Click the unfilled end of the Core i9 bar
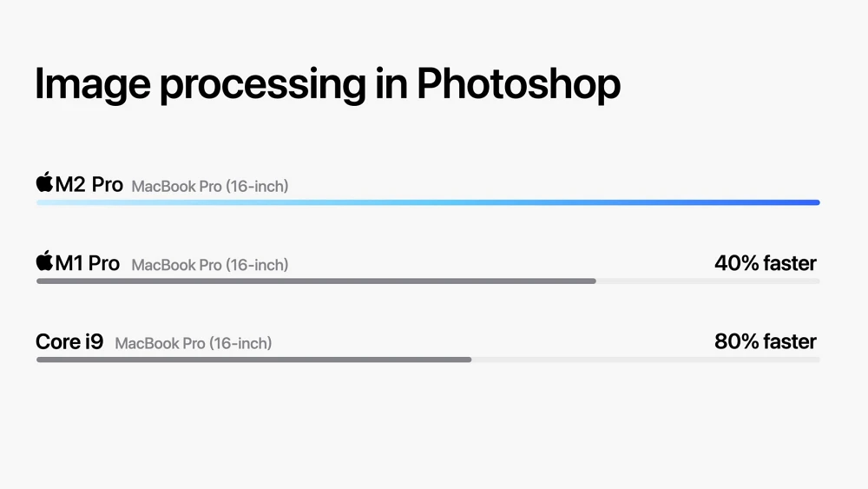Screen dimensions: 868x489 pyautogui.click(x=646, y=360)
